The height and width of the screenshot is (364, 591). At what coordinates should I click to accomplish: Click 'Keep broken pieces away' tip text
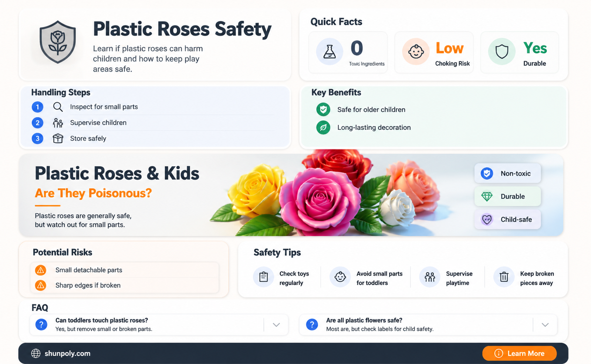point(537,278)
